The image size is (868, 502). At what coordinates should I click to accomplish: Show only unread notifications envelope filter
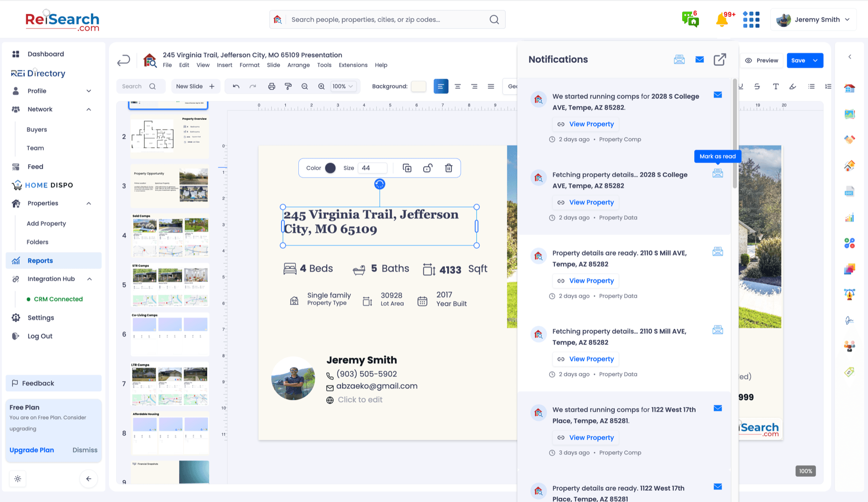700,59
